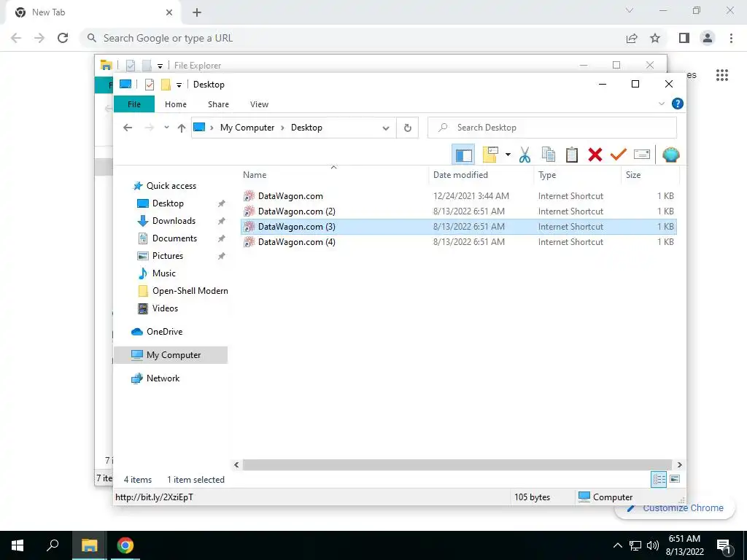Click the orange checkmark Properties icon
Image resolution: width=747 pixels, height=560 pixels.
point(619,155)
